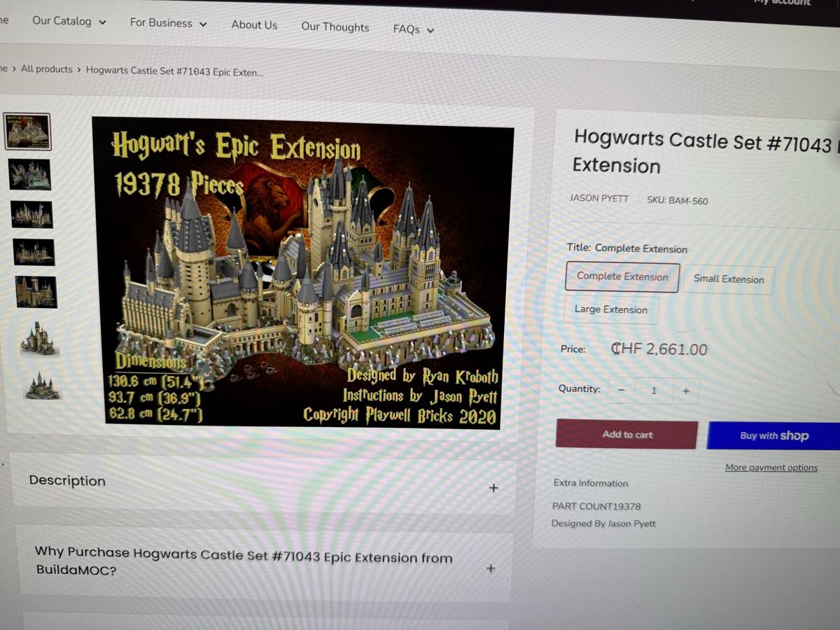Click the JASON PYETT vendor name
Screen dimensions: 840x630
click(598, 198)
